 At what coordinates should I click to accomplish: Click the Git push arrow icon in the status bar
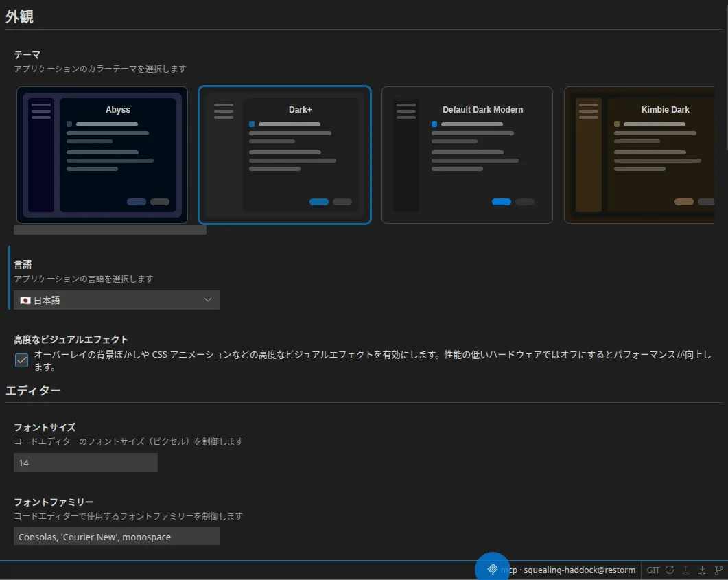pos(685,570)
